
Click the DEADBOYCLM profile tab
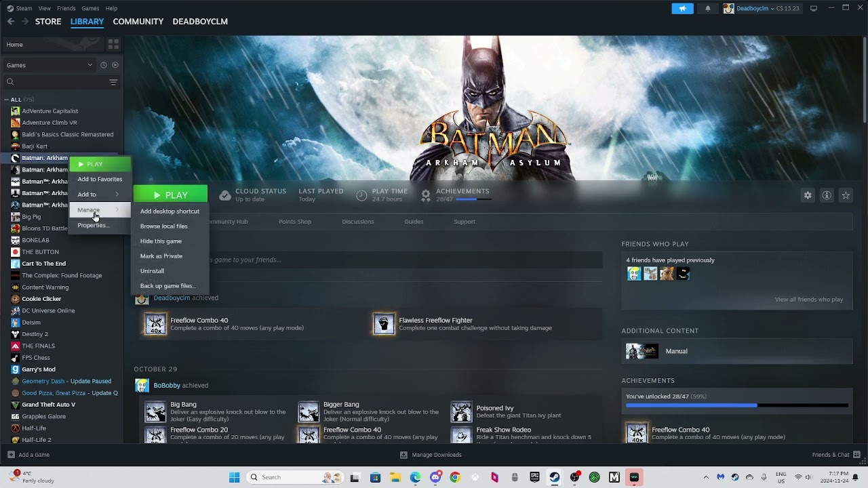[x=200, y=22]
